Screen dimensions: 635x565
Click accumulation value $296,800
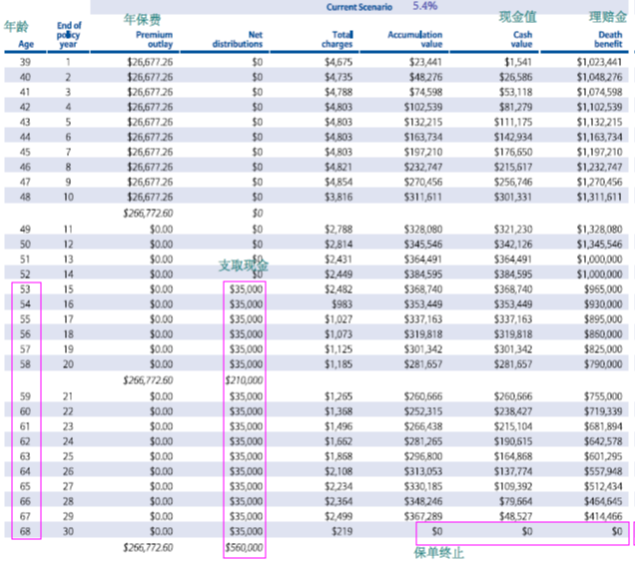click(x=423, y=456)
